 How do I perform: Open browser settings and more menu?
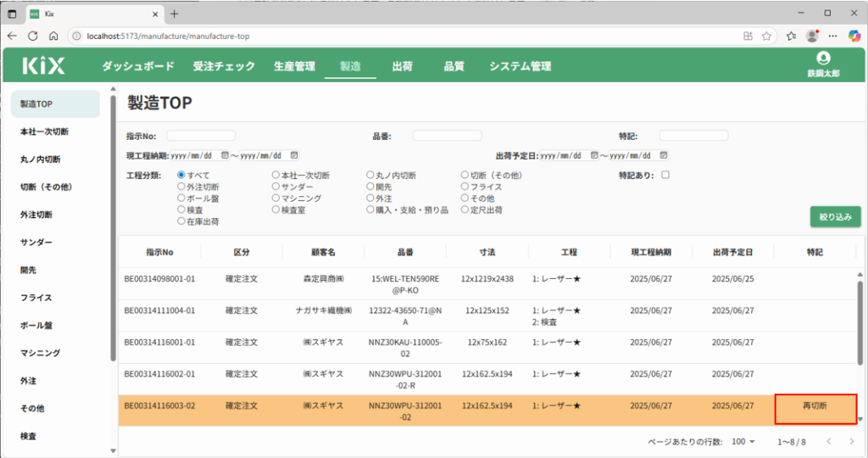click(832, 36)
